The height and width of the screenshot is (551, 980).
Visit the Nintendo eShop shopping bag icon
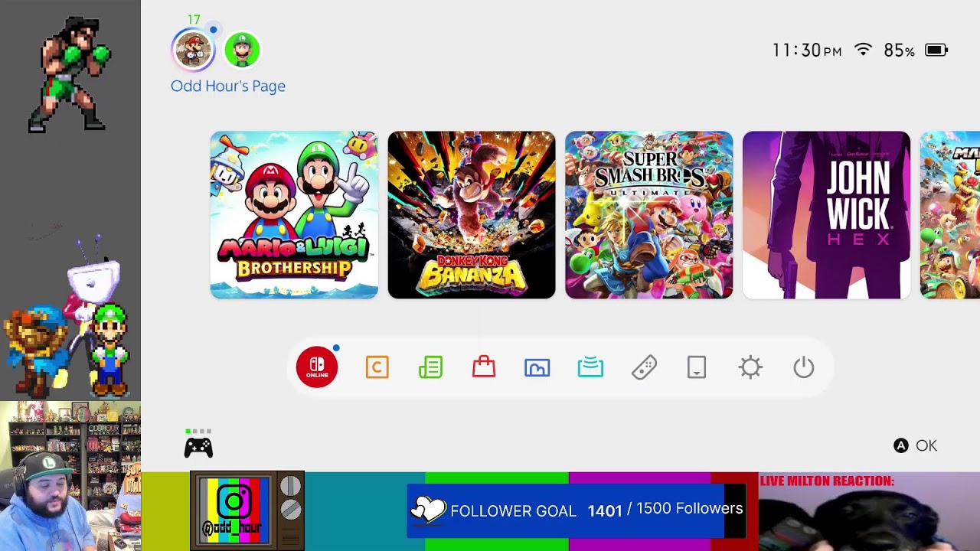click(x=484, y=367)
